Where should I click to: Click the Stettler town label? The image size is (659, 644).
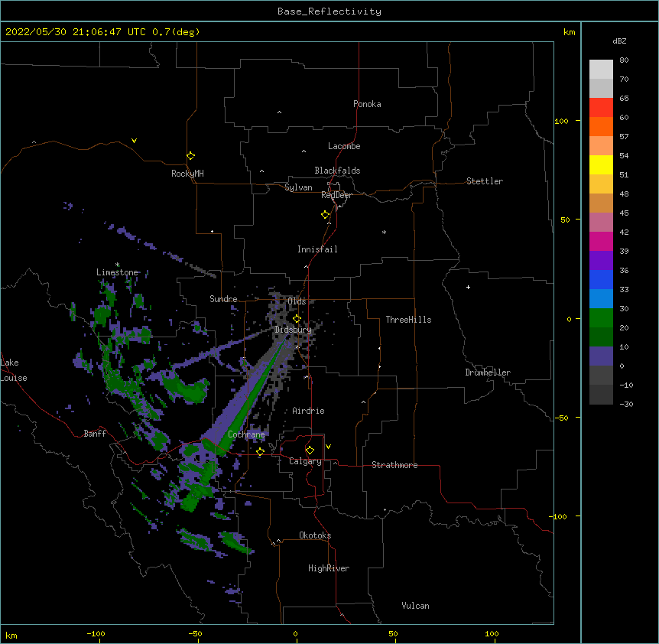485,181
